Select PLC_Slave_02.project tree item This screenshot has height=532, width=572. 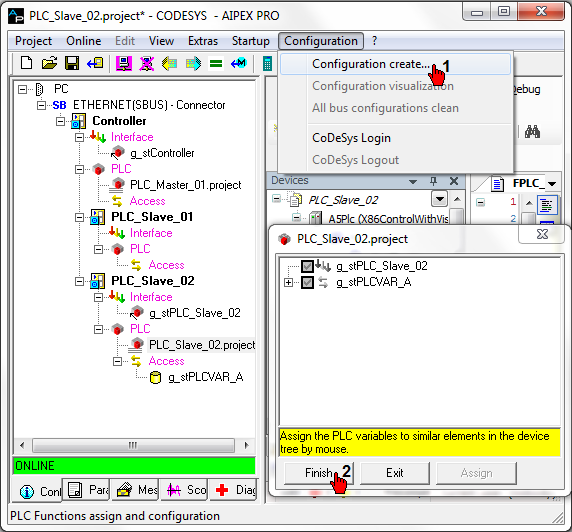202,345
